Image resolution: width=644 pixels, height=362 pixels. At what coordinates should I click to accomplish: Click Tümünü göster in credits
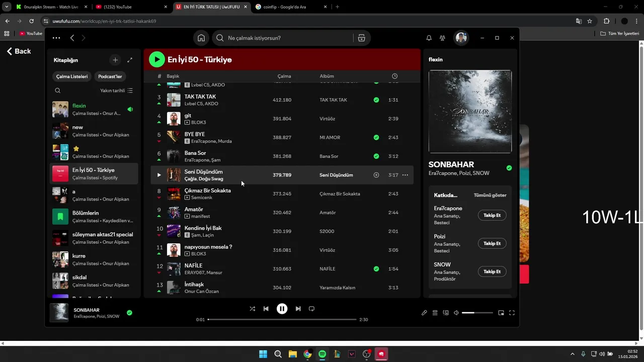[490, 195]
